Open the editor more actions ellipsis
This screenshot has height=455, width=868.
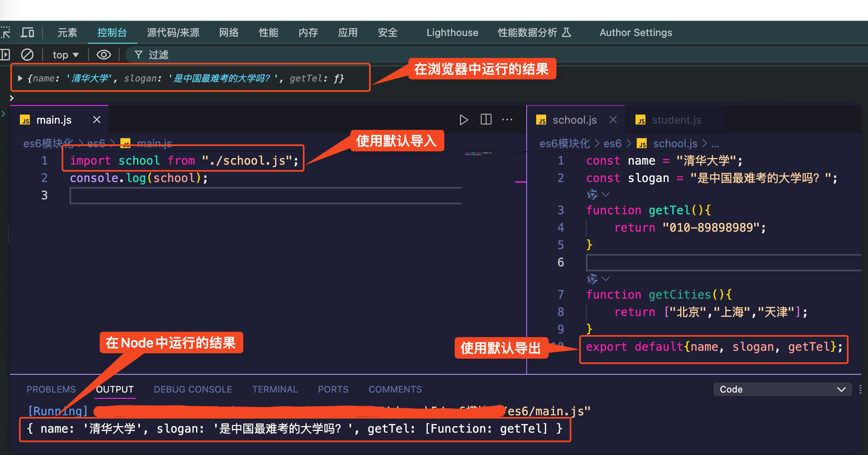click(507, 120)
